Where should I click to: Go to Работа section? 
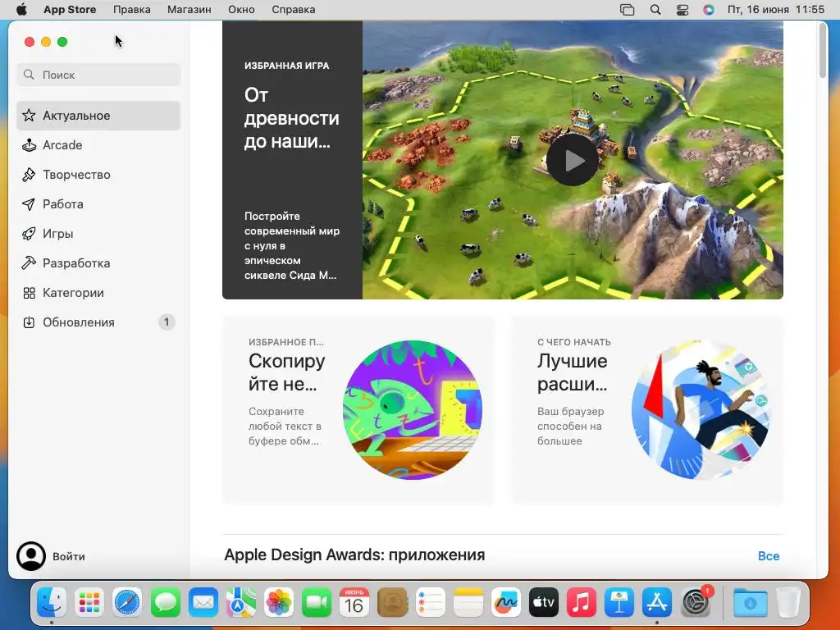pos(98,204)
